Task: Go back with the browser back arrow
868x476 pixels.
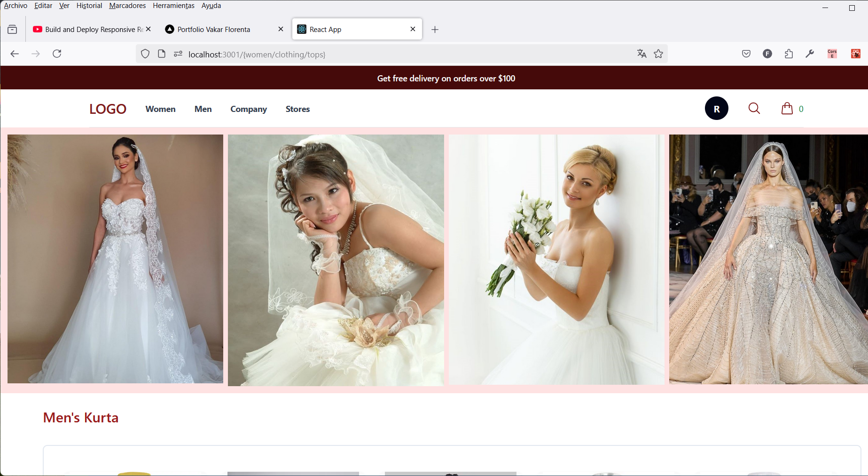Action: (15, 54)
